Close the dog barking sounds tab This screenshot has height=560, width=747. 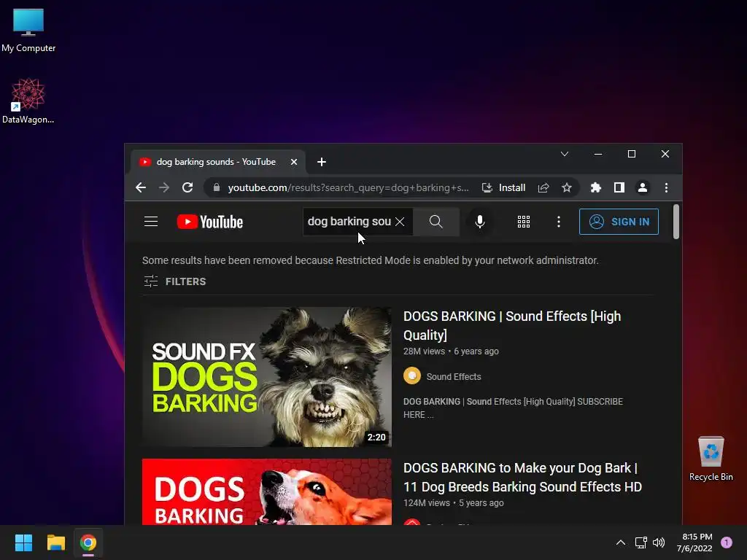pyautogui.click(x=294, y=162)
